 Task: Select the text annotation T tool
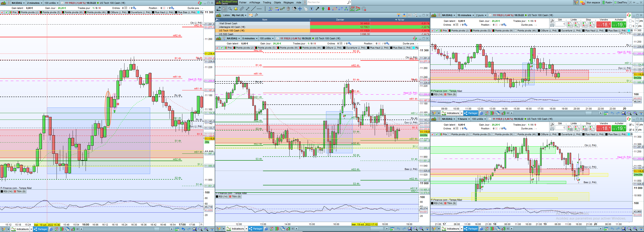pos(311,9)
